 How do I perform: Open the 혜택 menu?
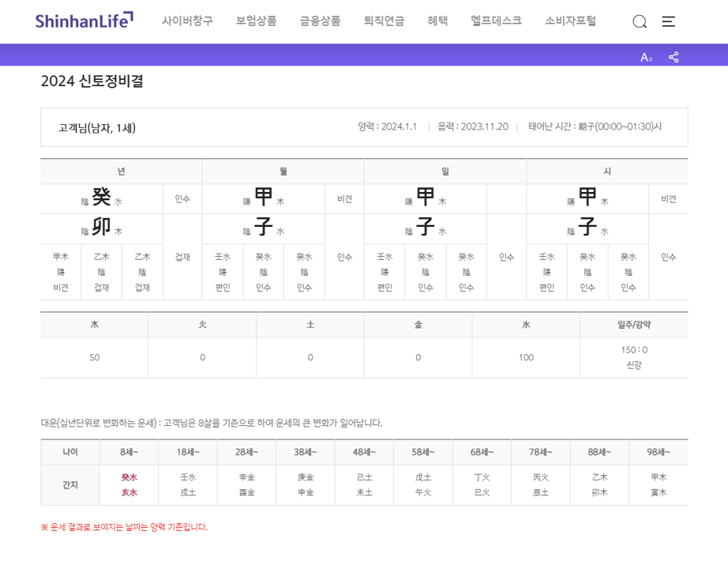click(x=438, y=21)
